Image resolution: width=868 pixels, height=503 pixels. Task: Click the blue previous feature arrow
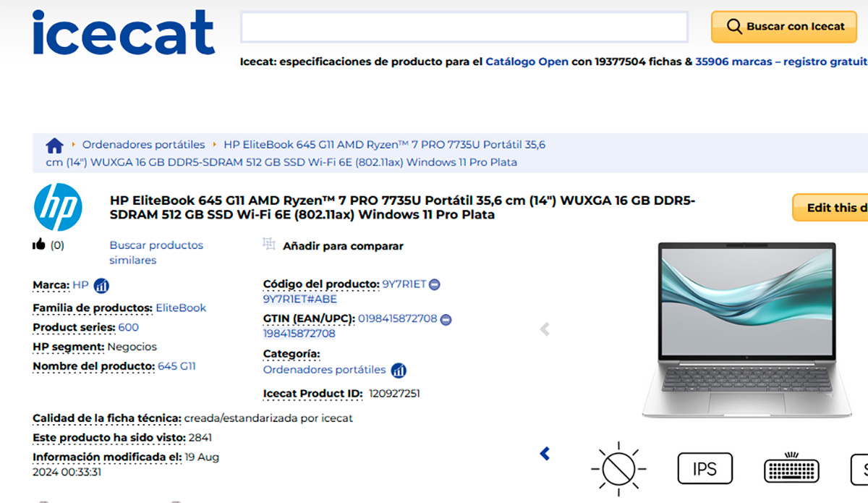tap(545, 454)
